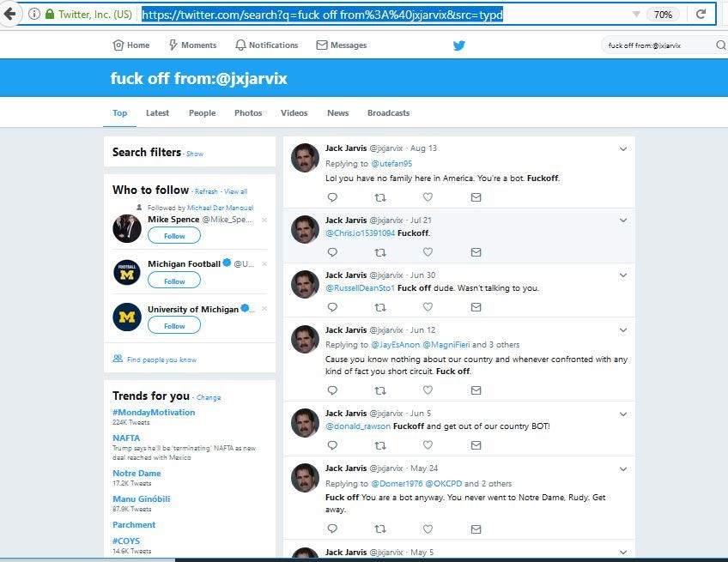Switch to the News tab
The height and width of the screenshot is (562, 728).
coord(337,112)
